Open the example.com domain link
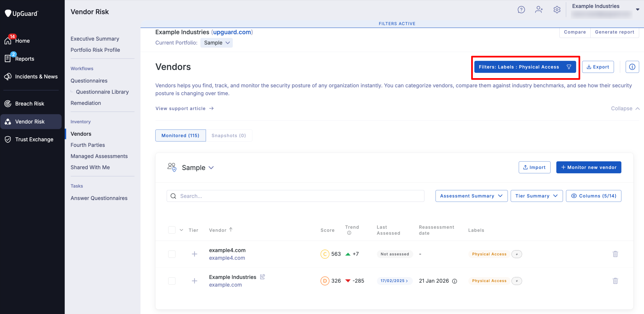644x314 pixels. pos(225,285)
